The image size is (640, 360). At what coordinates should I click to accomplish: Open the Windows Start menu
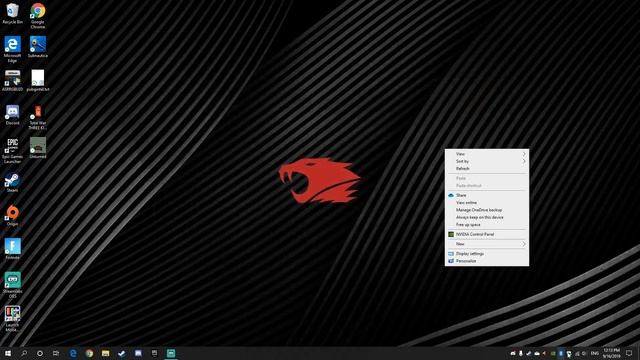(x=8, y=353)
